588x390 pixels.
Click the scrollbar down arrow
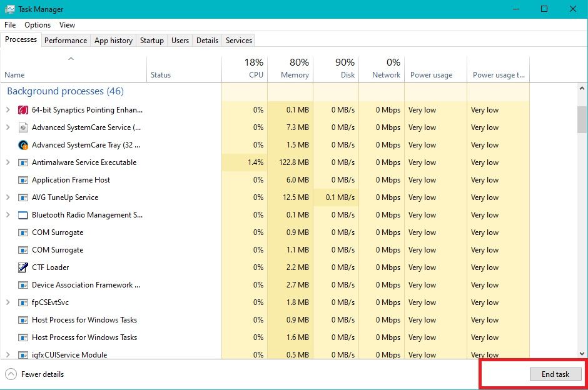pos(582,353)
